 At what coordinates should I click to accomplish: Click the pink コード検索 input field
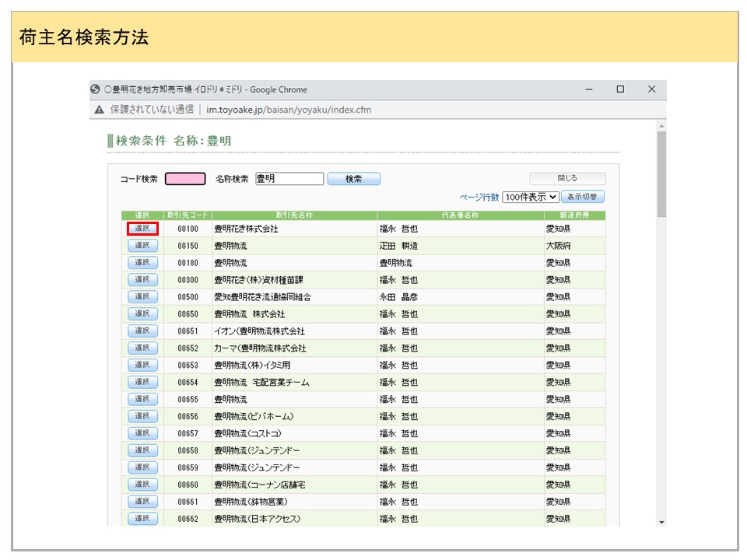(185, 179)
